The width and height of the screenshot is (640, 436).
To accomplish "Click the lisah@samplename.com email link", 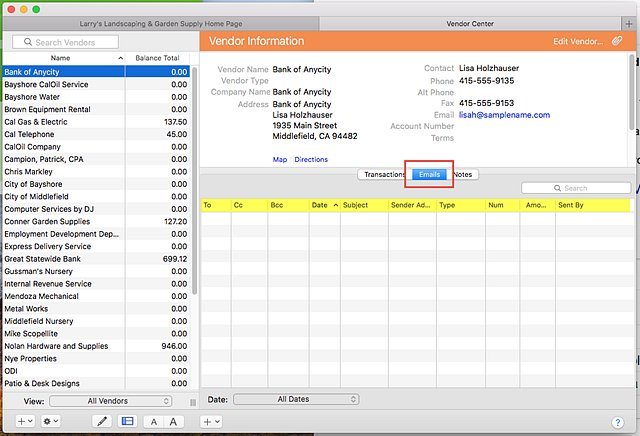I will point(504,115).
